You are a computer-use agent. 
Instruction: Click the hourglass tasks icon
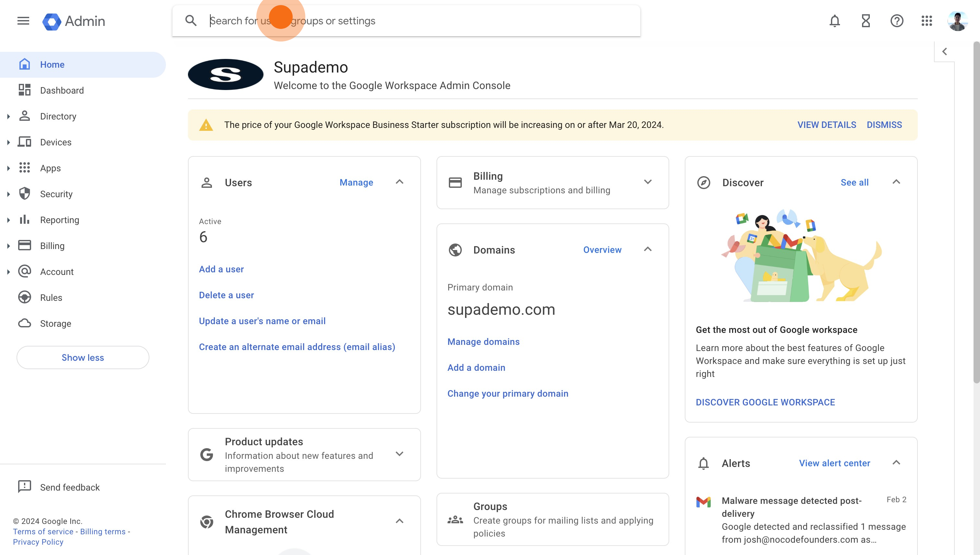[866, 21]
